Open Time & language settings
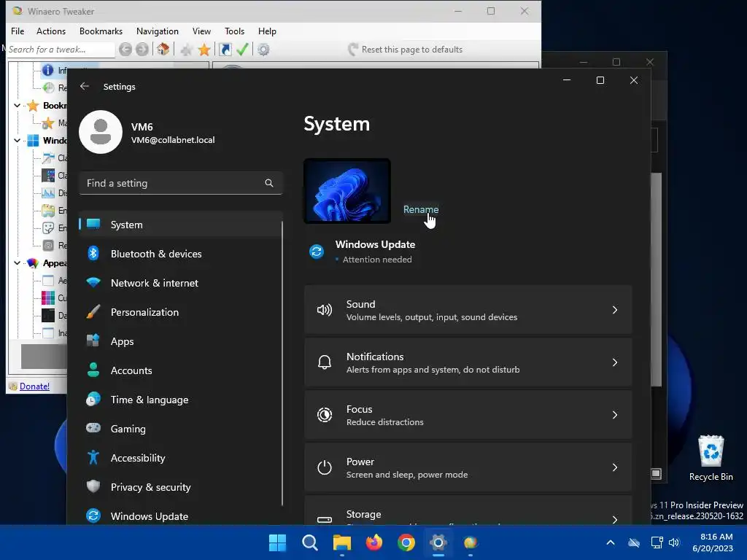 pyautogui.click(x=181, y=400)
